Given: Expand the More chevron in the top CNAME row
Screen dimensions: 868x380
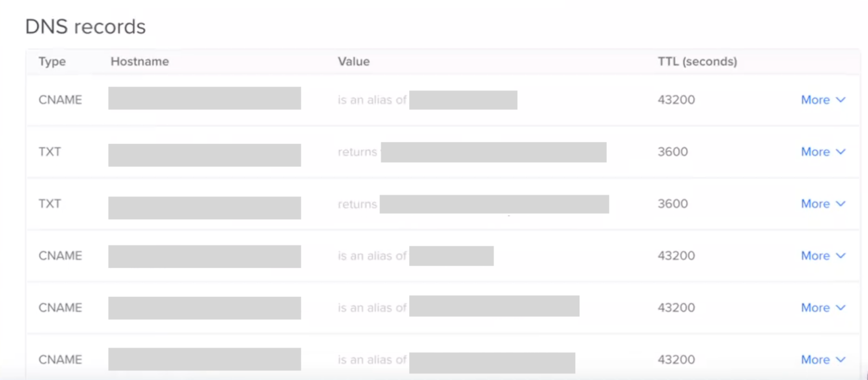Looking at the screenshot, I should click(x=823, y=100).
